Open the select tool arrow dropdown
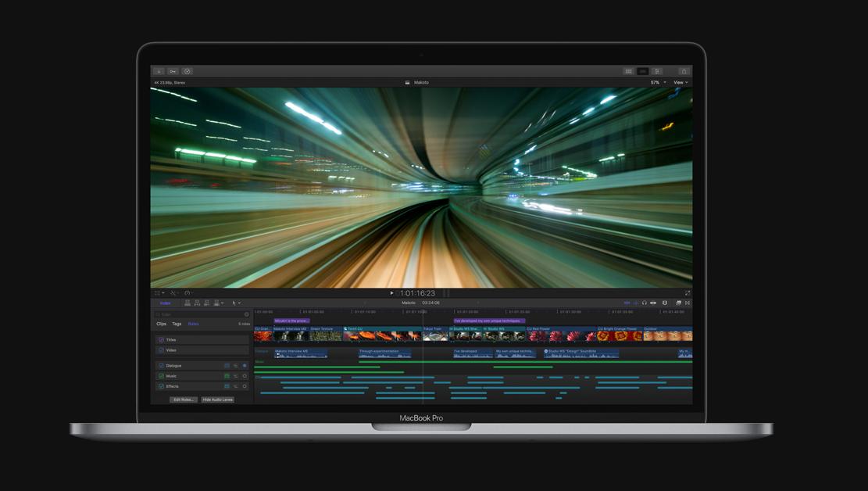This screenshot has width=868, height=491. [236, 303]
